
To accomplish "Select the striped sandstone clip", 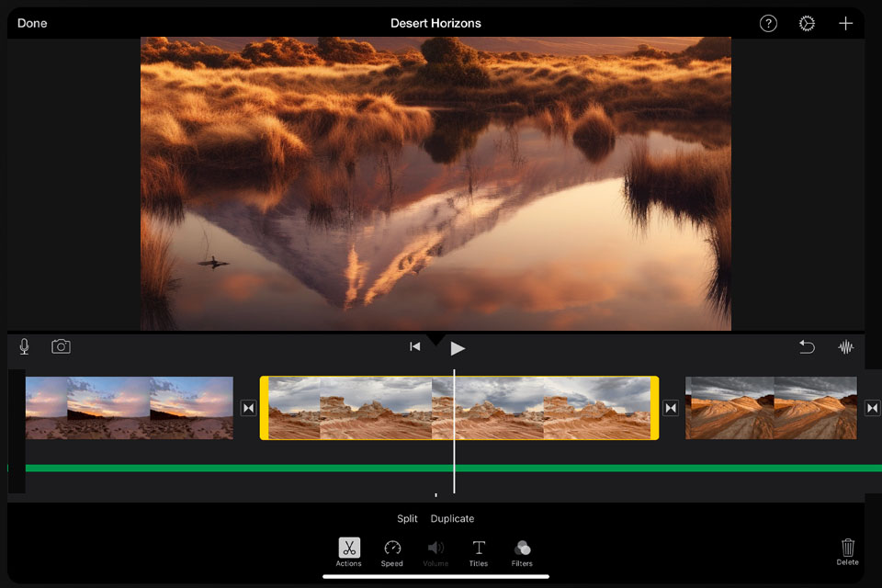I will coord(771,408).
